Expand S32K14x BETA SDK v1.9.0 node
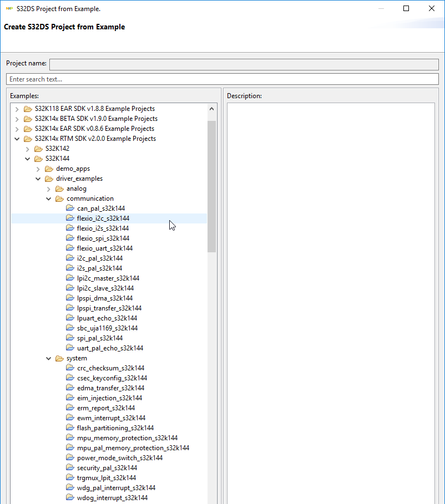The image size is (445, 504). tap(17, 119)
